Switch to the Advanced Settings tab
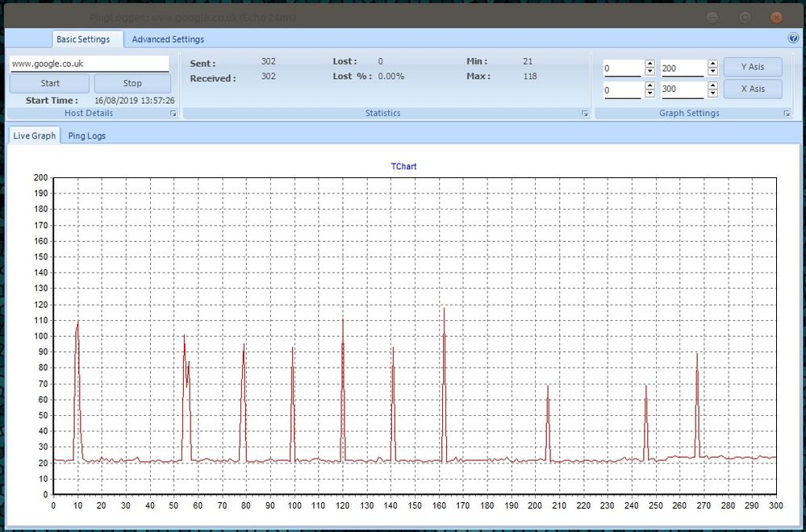Screen dimensions: 806x532 [168, 39]
